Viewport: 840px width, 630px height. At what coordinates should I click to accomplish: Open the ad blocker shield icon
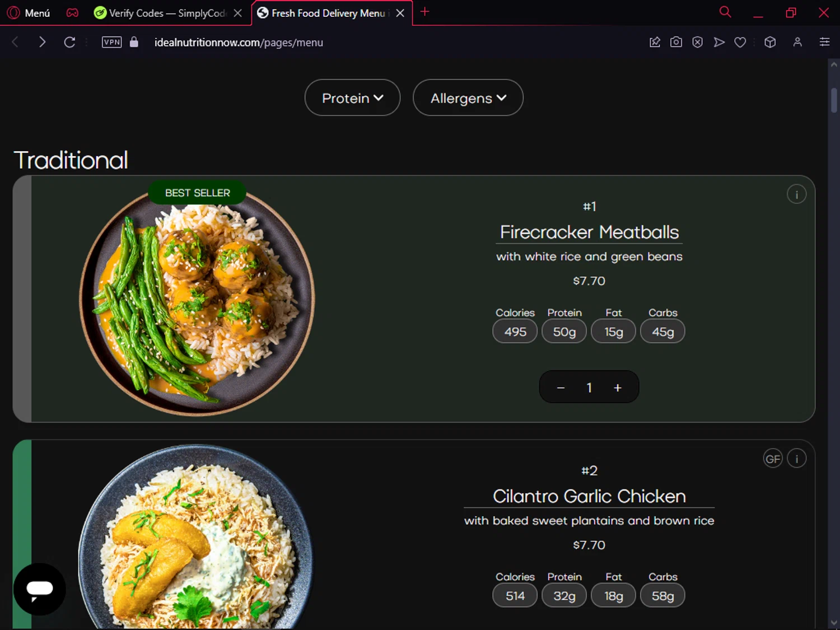[x=697, y=42]
